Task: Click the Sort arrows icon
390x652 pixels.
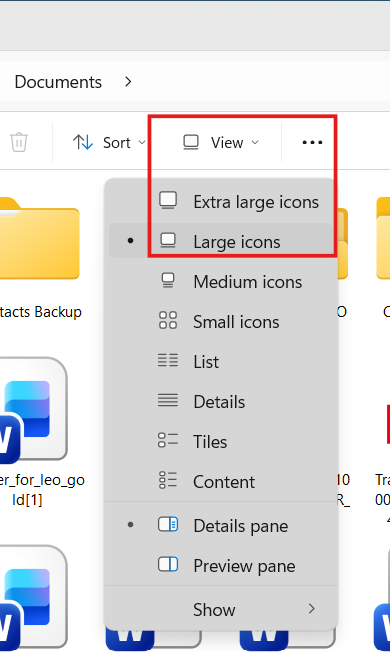Action: click(x=83, y=142)
